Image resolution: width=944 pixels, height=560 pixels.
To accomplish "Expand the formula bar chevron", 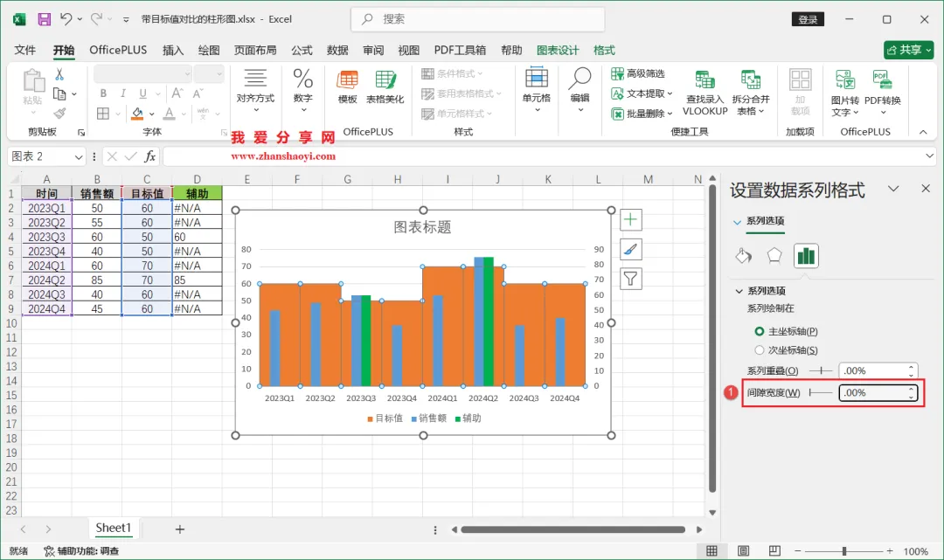I will (x=929, y=156).
